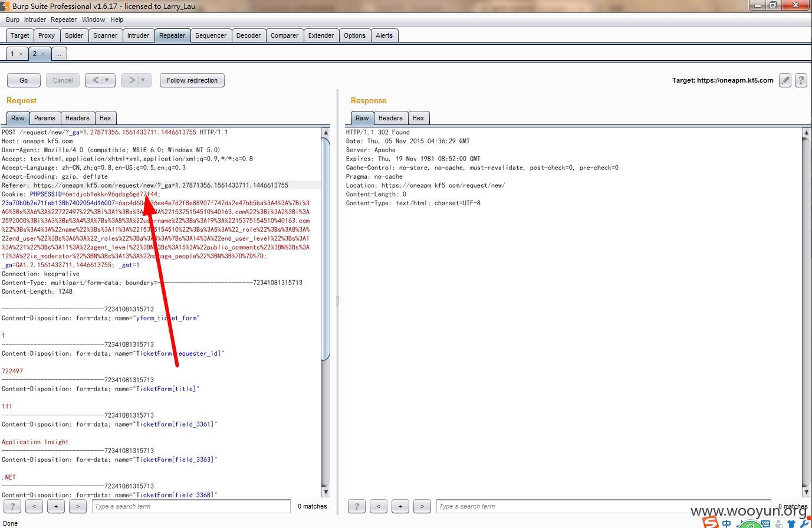Viewport: 812px width, 528px height.
Task: Add a new Repeater tab with the '...' tab
Action: (x=58, y=54)
